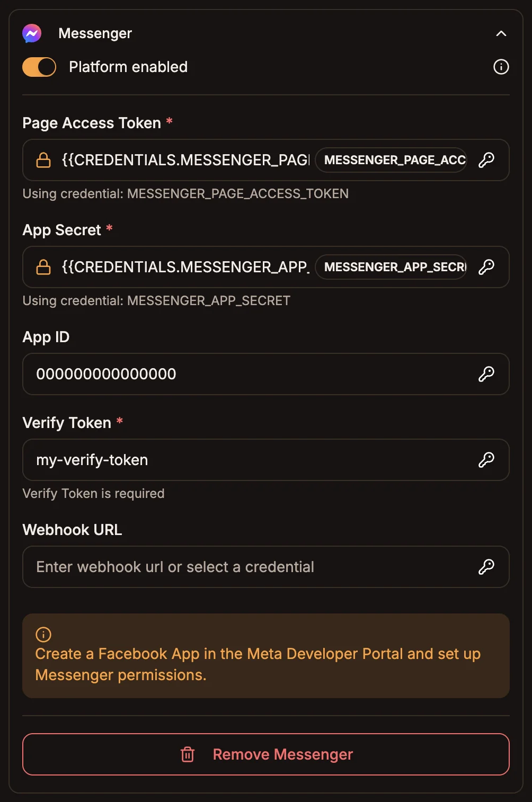Click the 'Verify Token' label
532x802 pixels.
click(x=67, y=423)
